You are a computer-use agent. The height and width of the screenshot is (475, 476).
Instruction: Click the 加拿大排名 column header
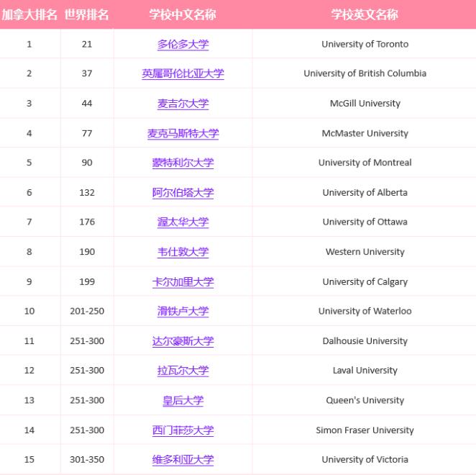(x=29, y=14)
